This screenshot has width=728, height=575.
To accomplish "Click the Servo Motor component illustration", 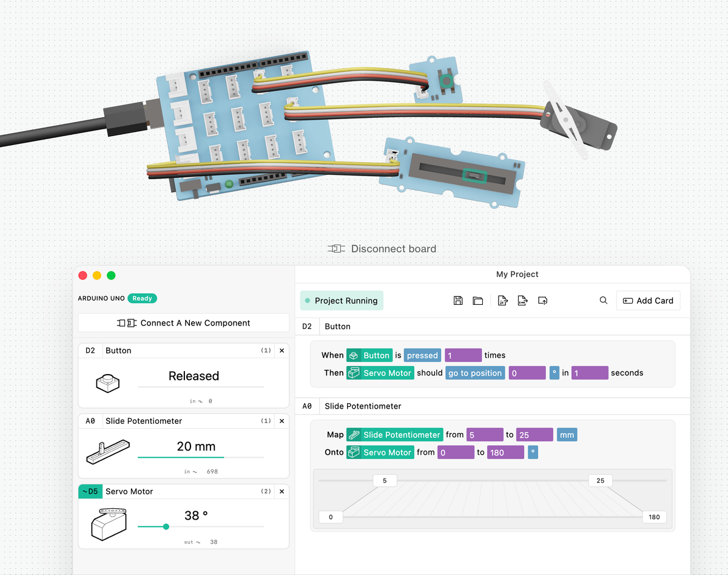I will click(x=108, y=524).
